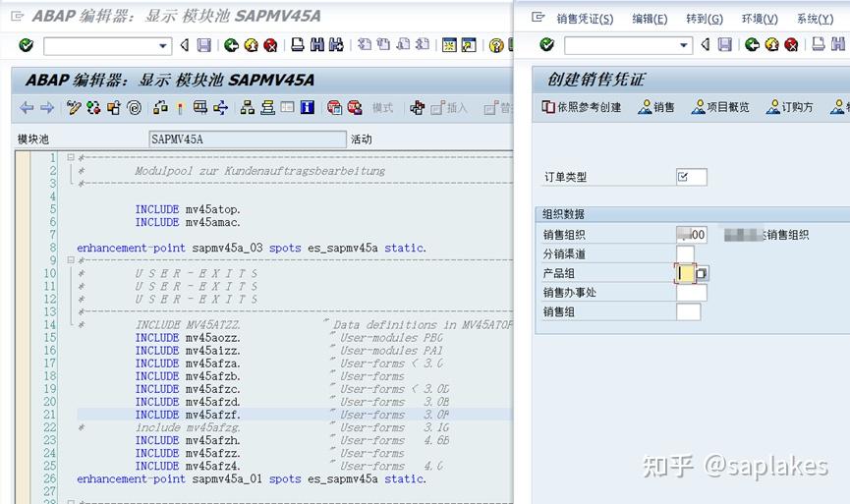Click the Save disk icon in ABAP editor
The height and width of the screenshot is (504, 850).
(203, 45)
